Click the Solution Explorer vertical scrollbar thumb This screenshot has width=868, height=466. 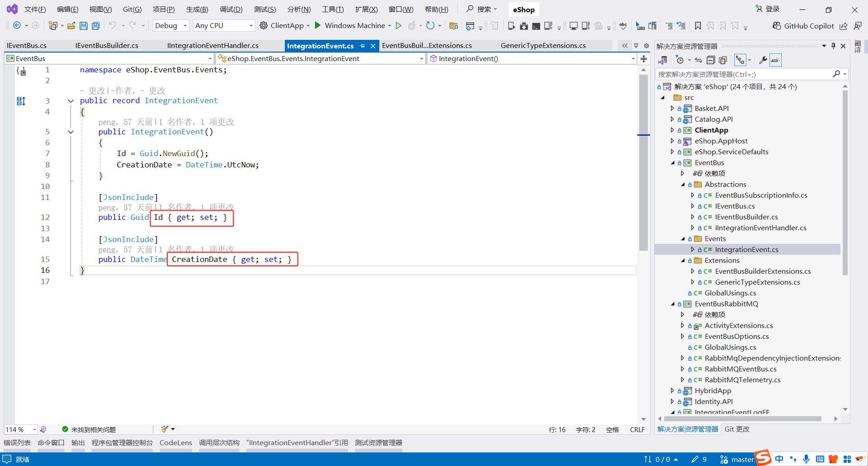(845, 183)
